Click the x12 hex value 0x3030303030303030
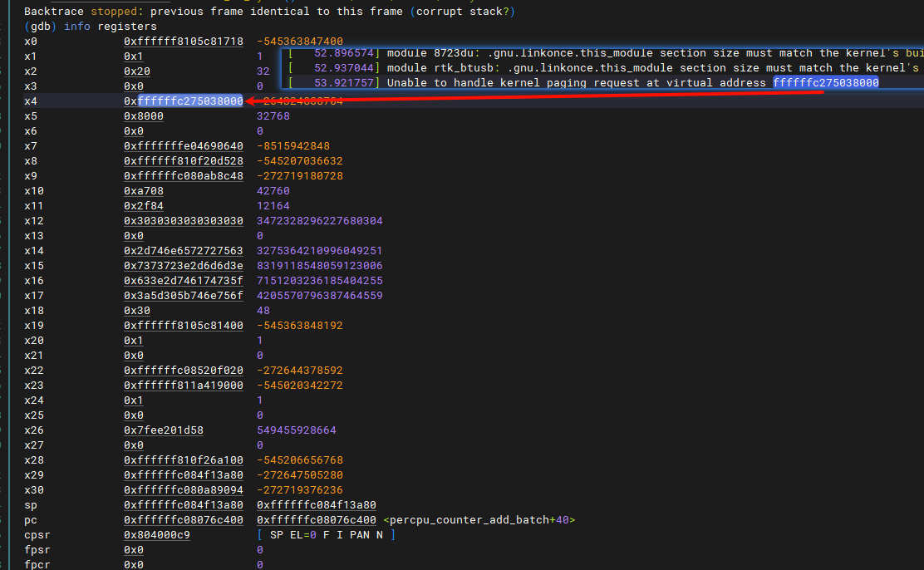This screenshot has height=570, width=924. point(183,221)
